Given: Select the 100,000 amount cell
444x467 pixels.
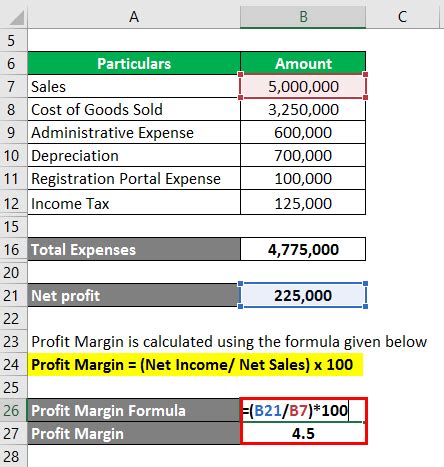Looking at the screenshot, I should pyautogui.click(x=303, y=178).
